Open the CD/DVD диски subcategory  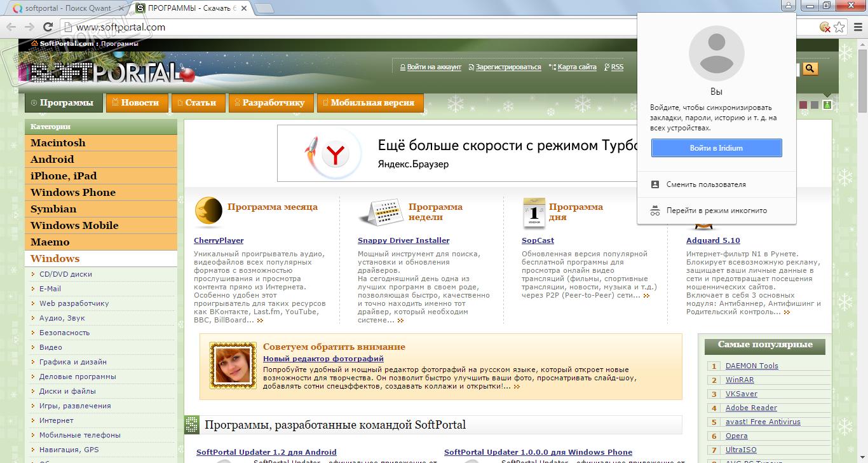click(x=65, y=274)
